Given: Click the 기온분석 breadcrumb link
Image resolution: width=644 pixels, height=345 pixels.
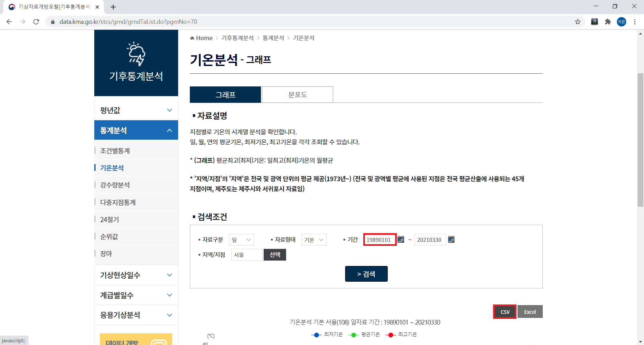Looking at the screenshot, I should tap(304, 38).
